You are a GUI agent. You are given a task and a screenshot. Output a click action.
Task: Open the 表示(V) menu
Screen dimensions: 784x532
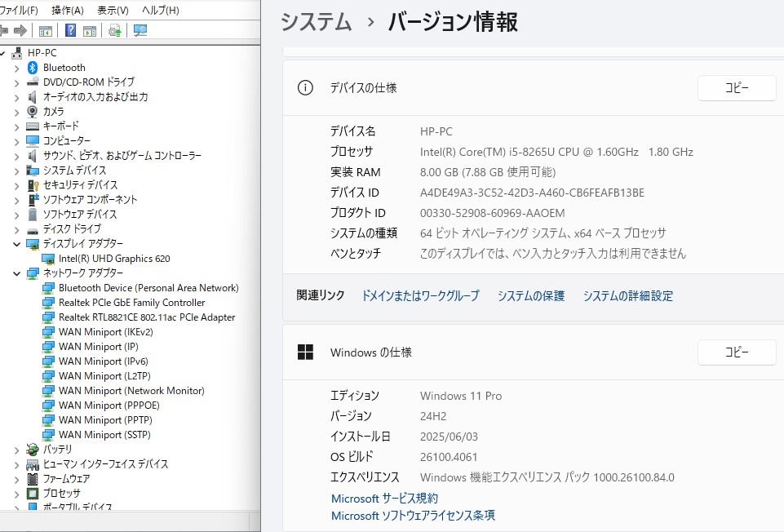[113, 10]
